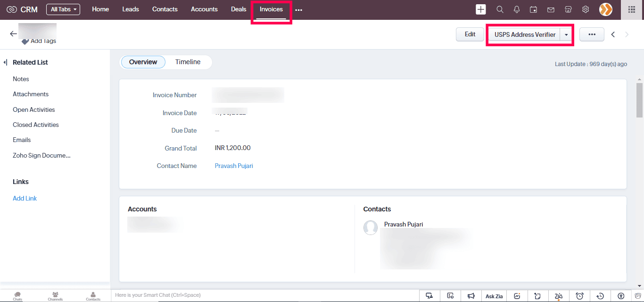Open the Invoices tab
Screen dimensions: 644x302
click(x=271, y=9)
